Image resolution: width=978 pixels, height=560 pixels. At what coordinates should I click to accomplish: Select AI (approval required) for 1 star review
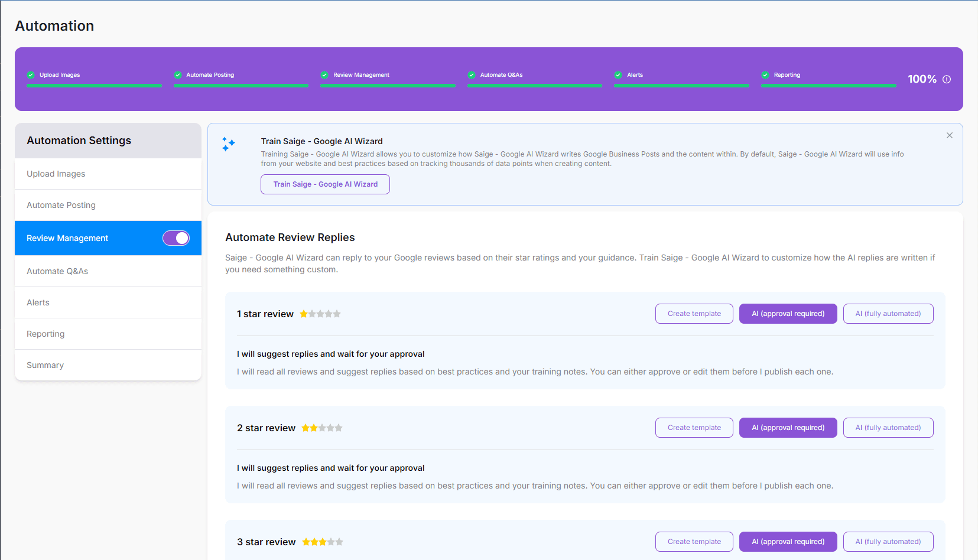788,314
